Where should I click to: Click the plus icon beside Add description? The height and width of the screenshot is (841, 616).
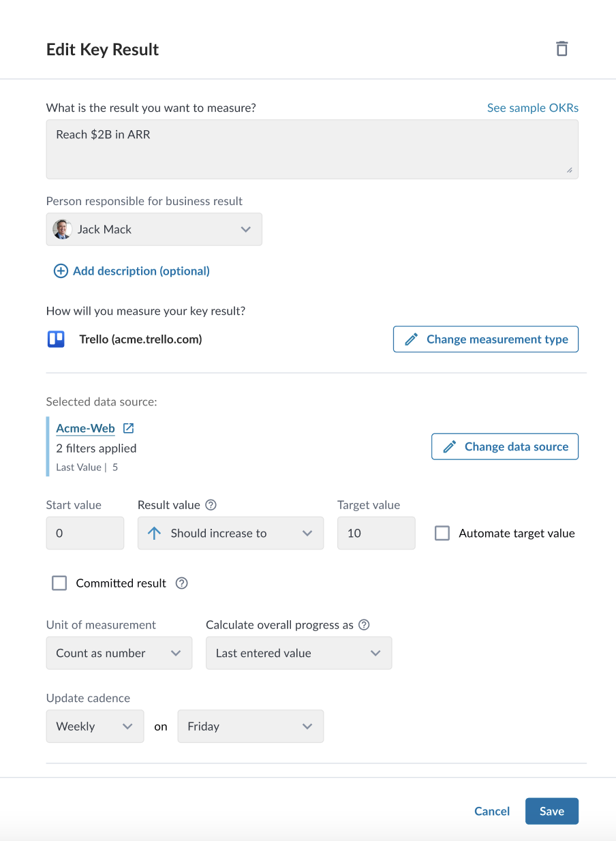pos(61,271)
